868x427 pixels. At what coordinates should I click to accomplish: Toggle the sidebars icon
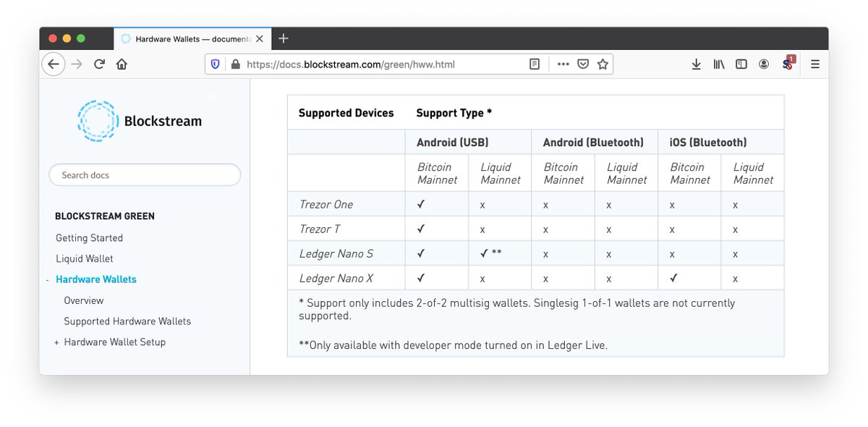pyautogui.click(x=741, y=64)
